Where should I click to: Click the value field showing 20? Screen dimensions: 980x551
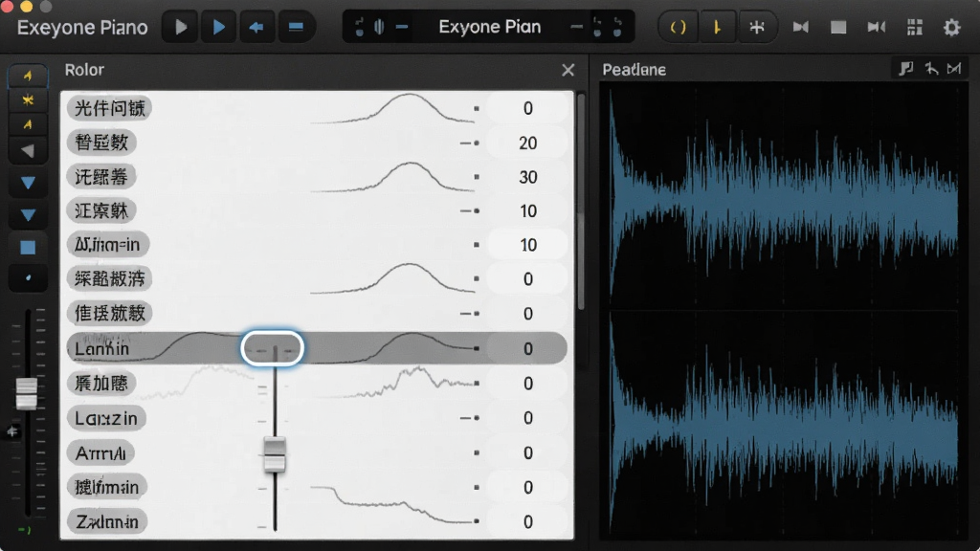(527, 143)
